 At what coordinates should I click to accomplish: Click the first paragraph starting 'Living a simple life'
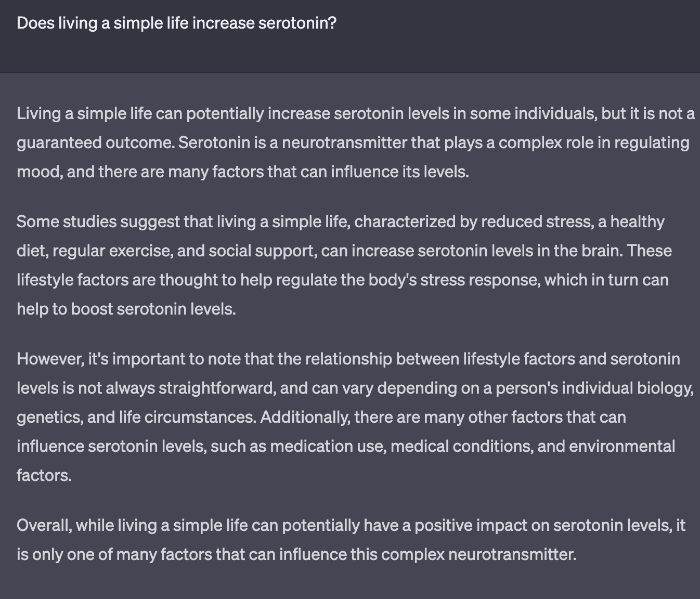point(356,142)
